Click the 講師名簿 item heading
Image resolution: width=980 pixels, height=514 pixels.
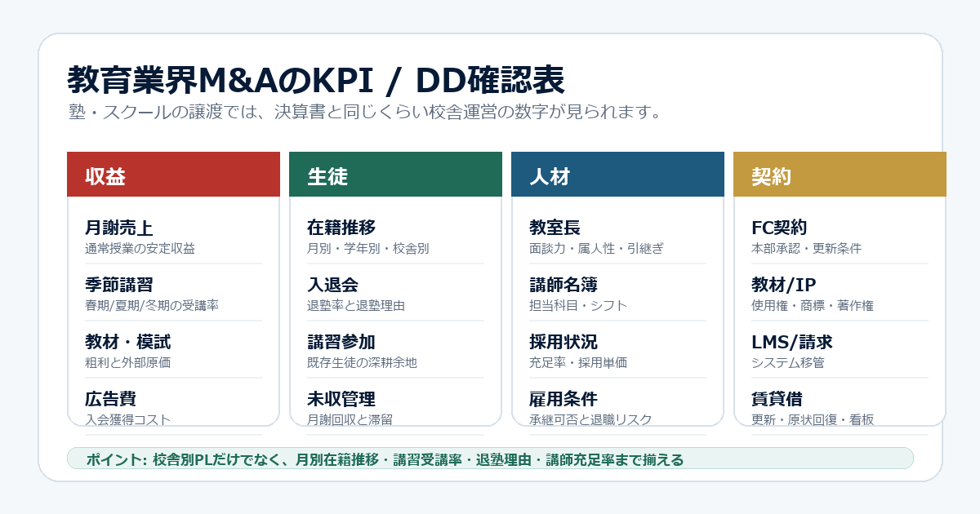click(563, 285)
